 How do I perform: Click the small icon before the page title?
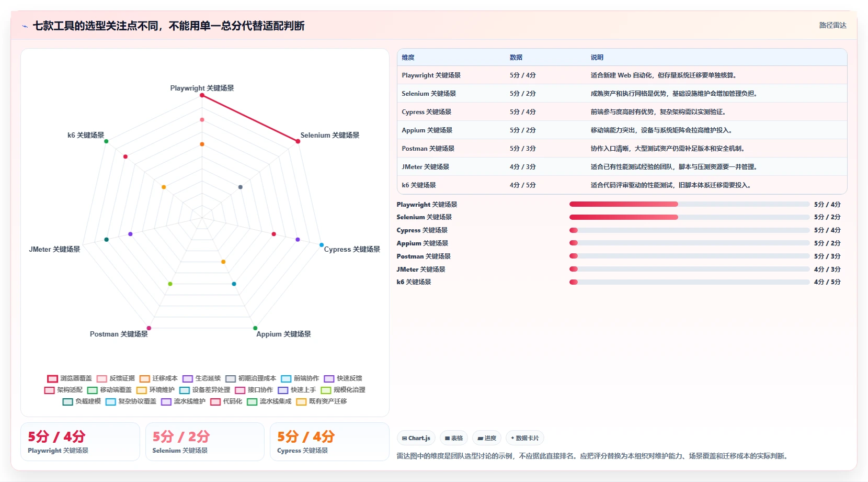point(25,26)
